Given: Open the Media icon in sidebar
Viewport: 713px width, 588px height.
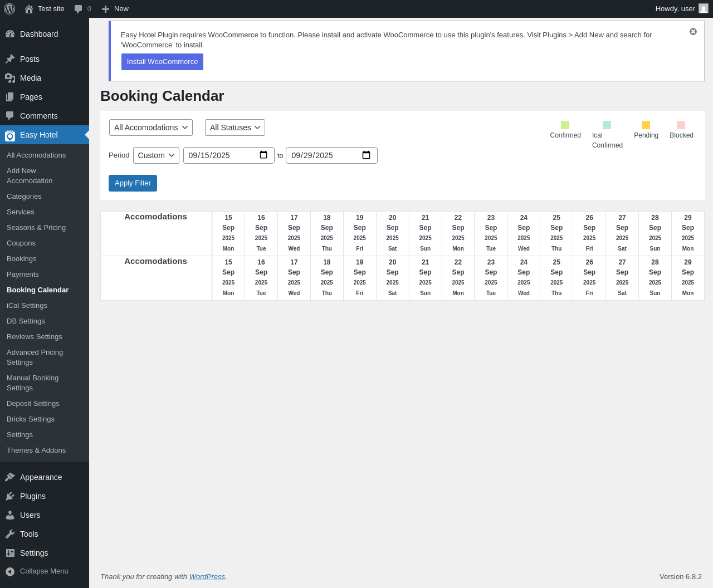Looking at the screenshot, I should click(x=10, y=78).
